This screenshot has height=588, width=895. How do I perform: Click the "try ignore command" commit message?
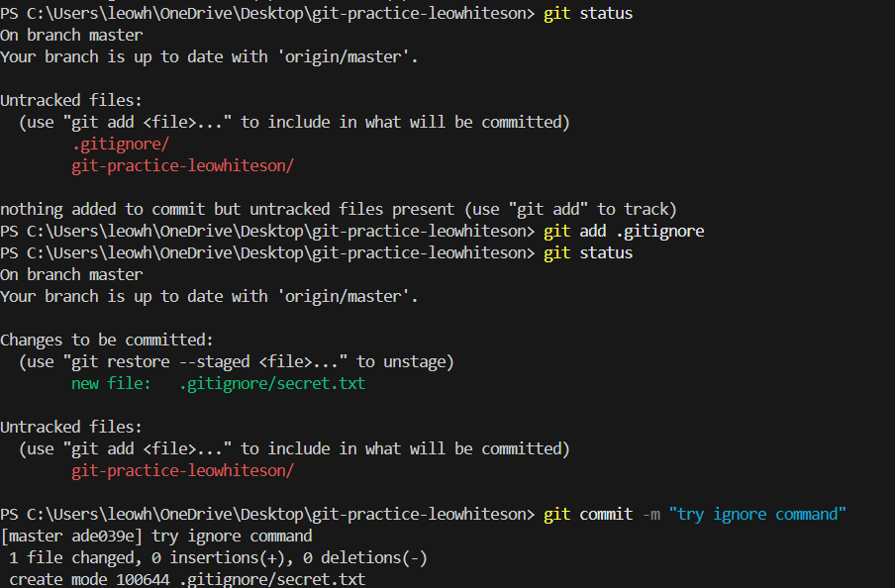758,514
